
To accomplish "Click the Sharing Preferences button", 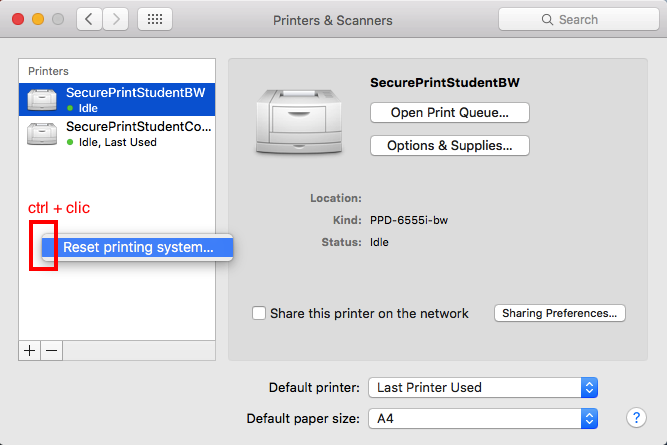I will pyautogui.click(x=560, y=313).
